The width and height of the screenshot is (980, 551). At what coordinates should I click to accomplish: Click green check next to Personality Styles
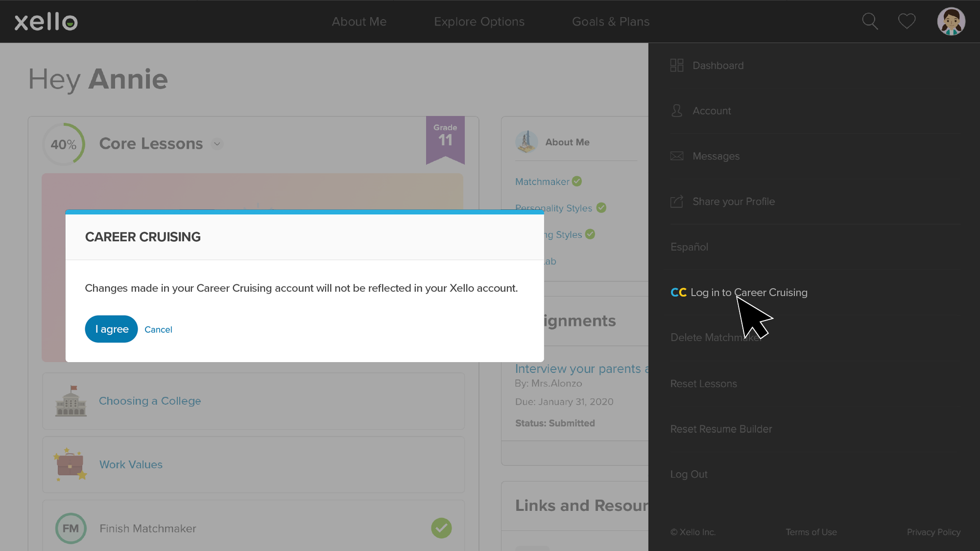601,207
